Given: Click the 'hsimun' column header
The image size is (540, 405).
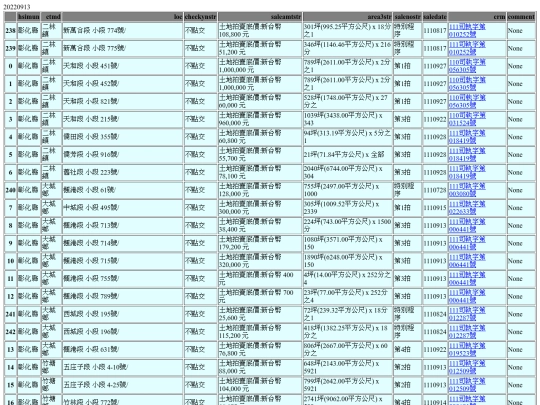Looking at the screenshot, I should click(29, 17).
